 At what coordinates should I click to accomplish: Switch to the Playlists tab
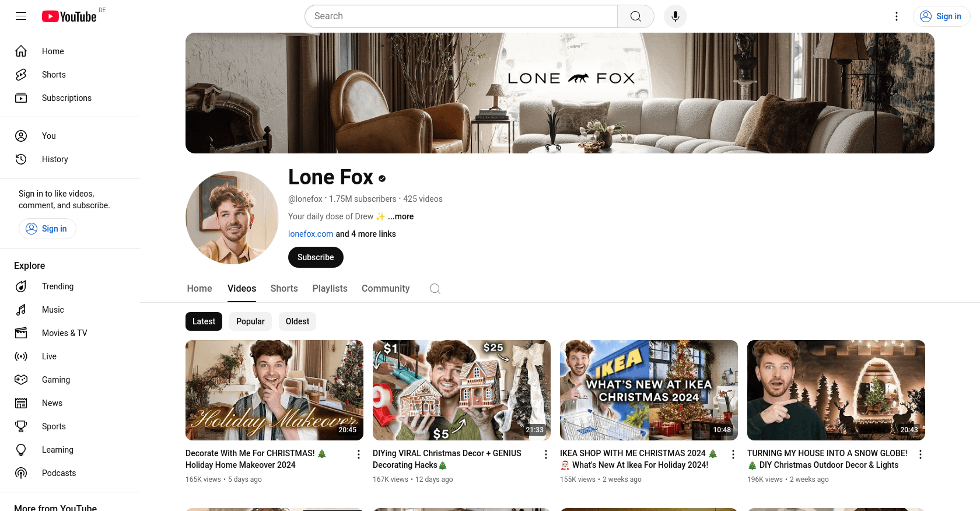click(x=330, y=289)
